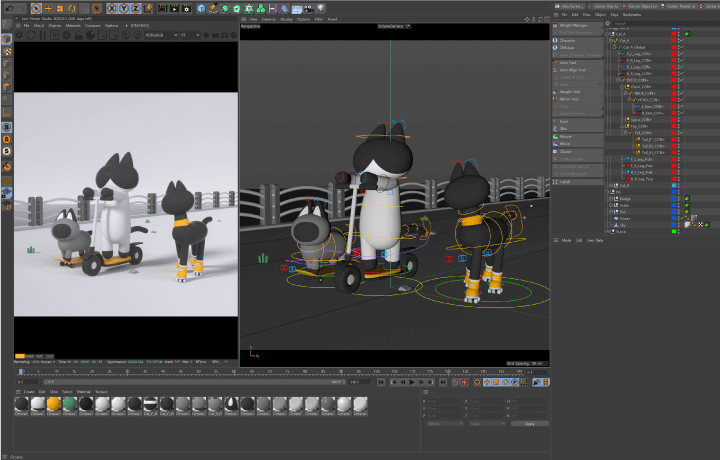Click the Joint Tool button

pyautogui.click(x=578, y=63)
